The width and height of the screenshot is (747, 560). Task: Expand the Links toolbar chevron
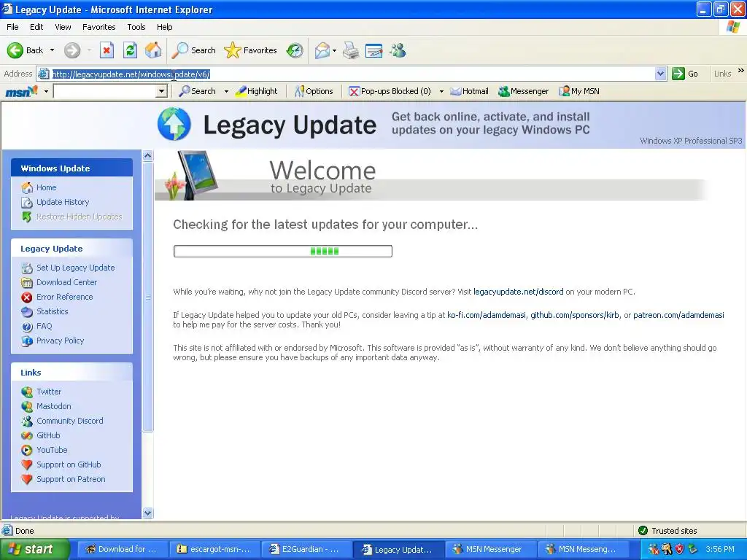741,71
